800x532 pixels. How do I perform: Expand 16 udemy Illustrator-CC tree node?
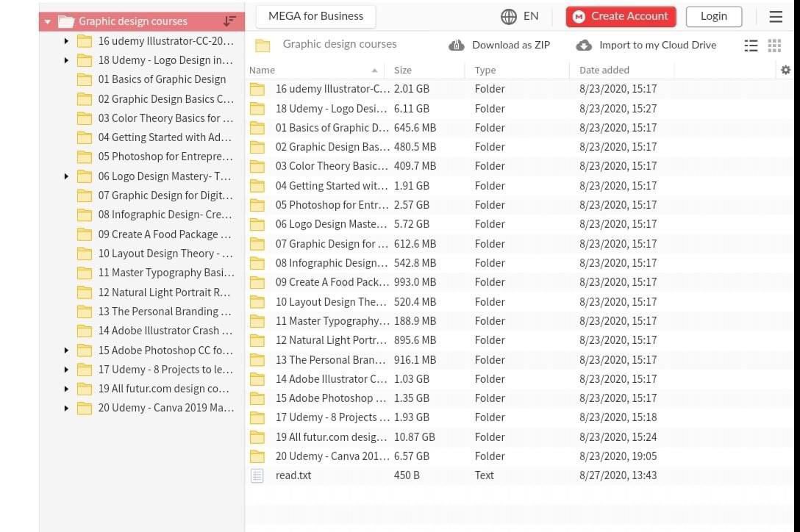coord(66,41)
